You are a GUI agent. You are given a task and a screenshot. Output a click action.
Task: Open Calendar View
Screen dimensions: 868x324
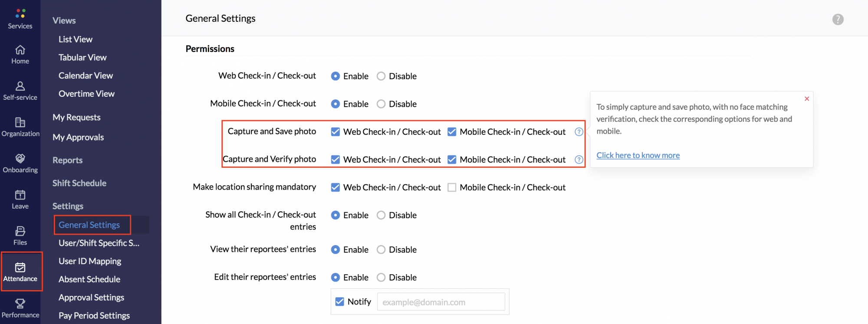coord(85,76)
